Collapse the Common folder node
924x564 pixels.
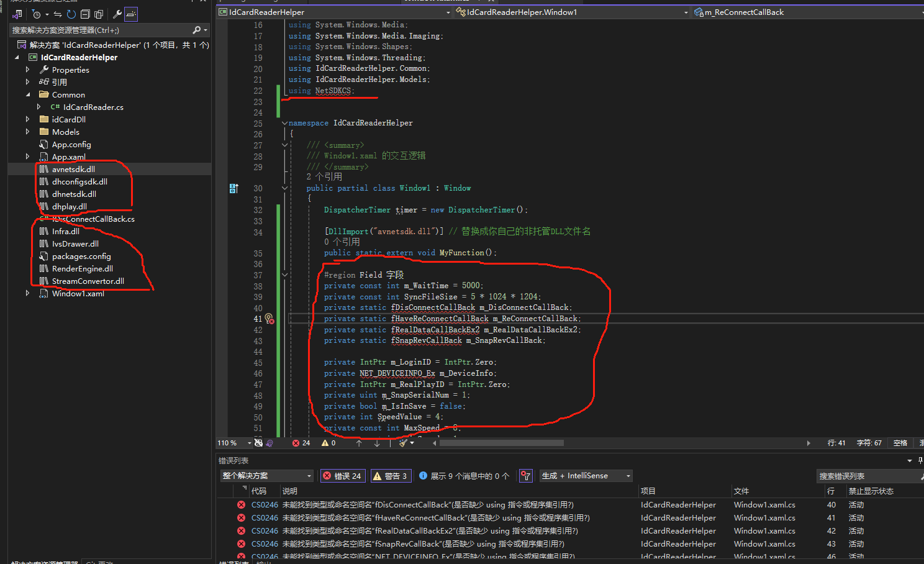click(27, 94)
